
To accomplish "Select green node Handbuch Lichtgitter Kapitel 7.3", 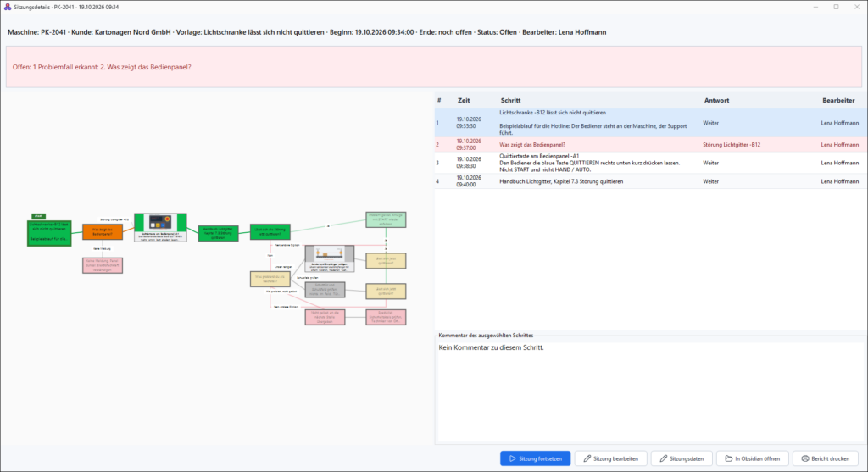I will (218, 234).
